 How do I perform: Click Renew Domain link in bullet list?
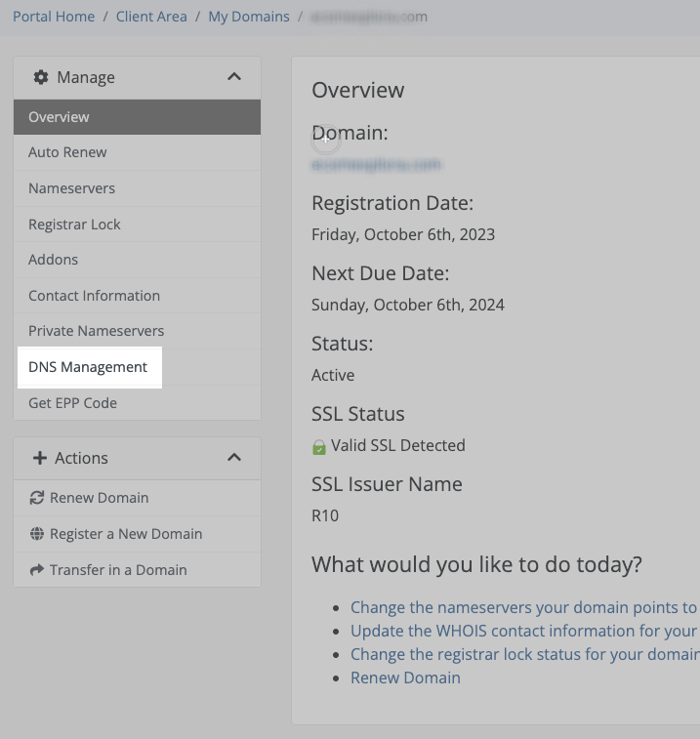click(405, 677)
